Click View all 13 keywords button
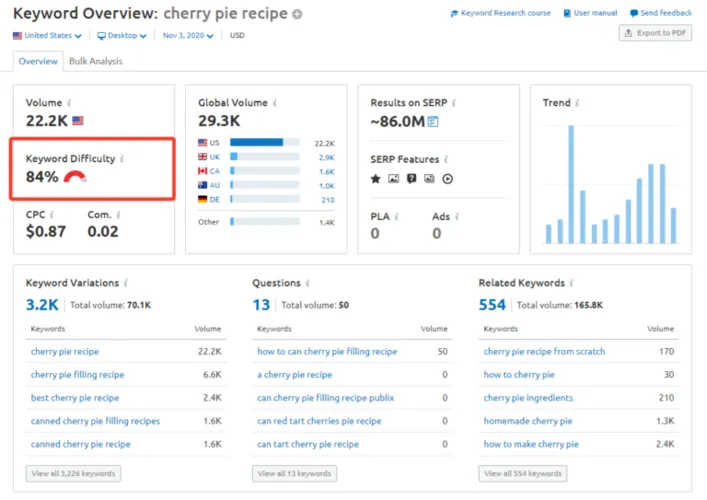707x500 pixels. click(x=294, y=473)
